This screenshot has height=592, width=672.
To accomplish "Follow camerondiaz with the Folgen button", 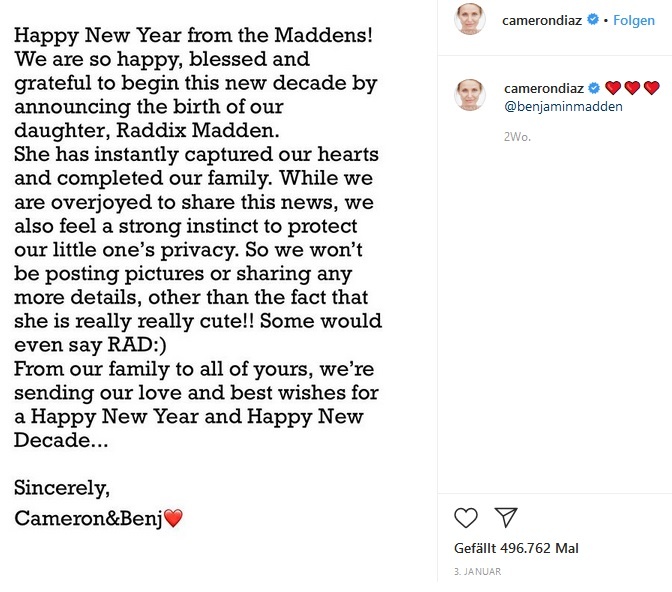I will (633, 20).
